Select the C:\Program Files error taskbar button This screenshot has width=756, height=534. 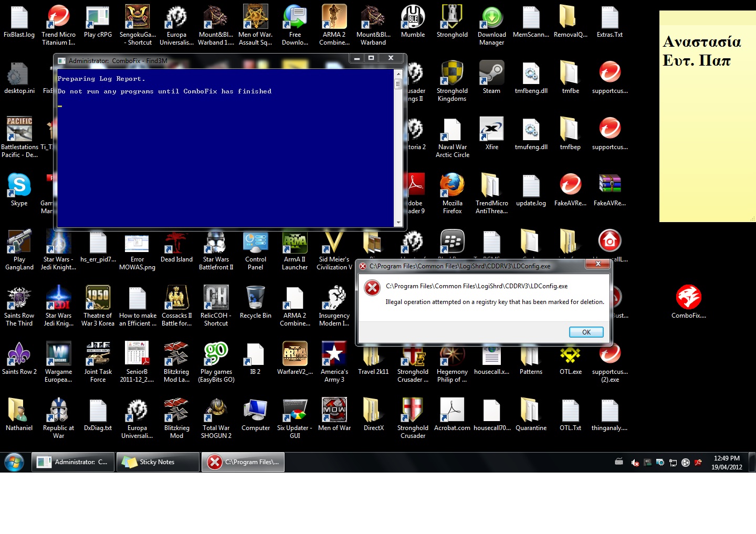[x=243, y=462]
